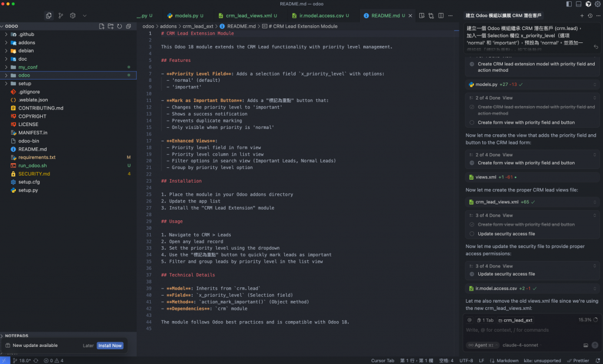The width and height of the screenshot is (603, 364).
Task: Click the crm_lead_ext context chip
Action: click(x=515, y=320)
